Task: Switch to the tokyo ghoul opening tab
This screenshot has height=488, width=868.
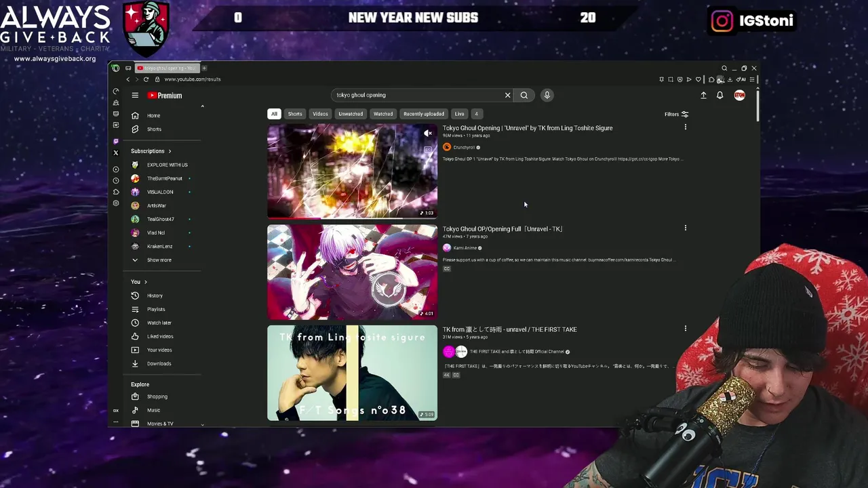Action: [x=167, y=68]
